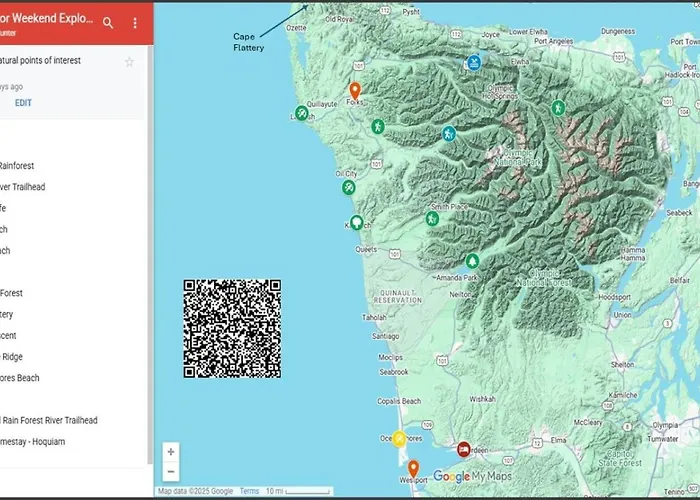
Task: Open the Terms link at map bottom
Action: click(x=249, y=491)
